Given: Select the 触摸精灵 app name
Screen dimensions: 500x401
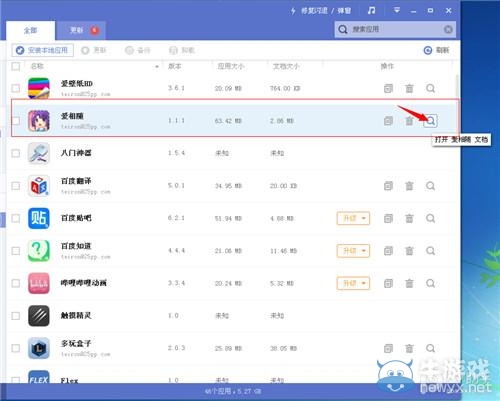Looking at the screenshot, I should point(76,315).
